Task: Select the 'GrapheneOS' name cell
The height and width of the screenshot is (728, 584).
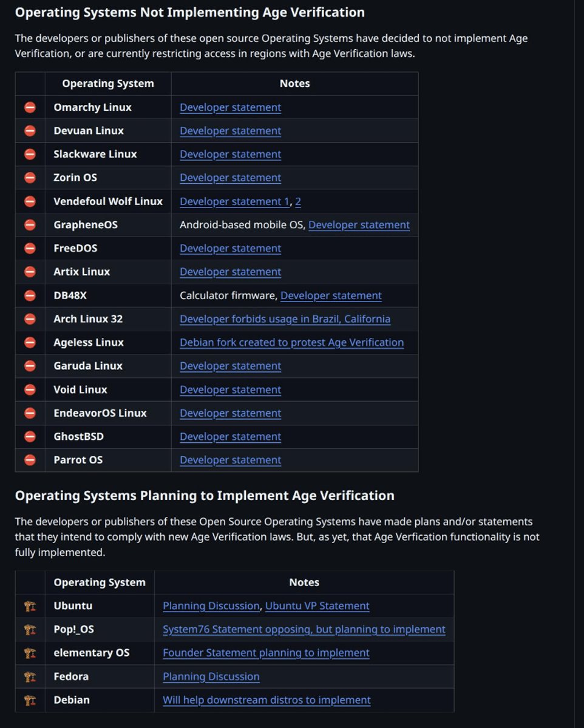Action: [108, 225]
